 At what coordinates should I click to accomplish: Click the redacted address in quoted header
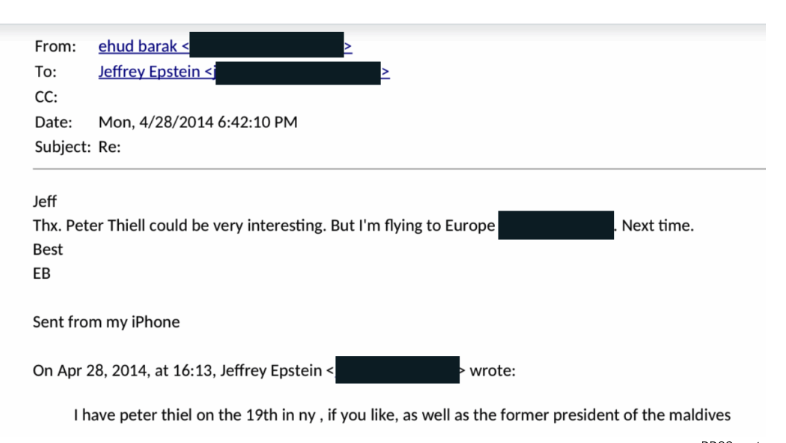tap(398, 370)
